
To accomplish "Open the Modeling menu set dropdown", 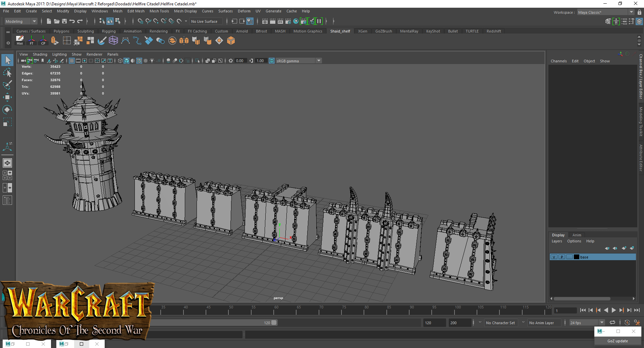I will click(21, 21).
